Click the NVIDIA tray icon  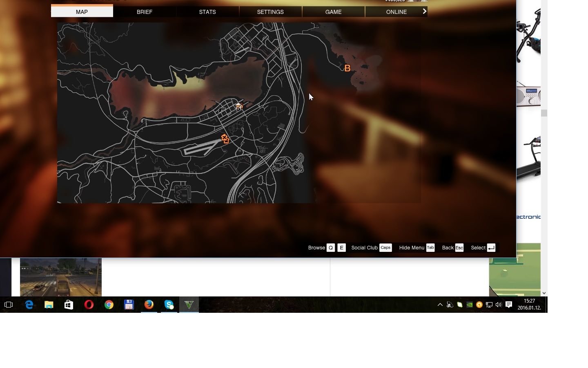tap(470, 305)
